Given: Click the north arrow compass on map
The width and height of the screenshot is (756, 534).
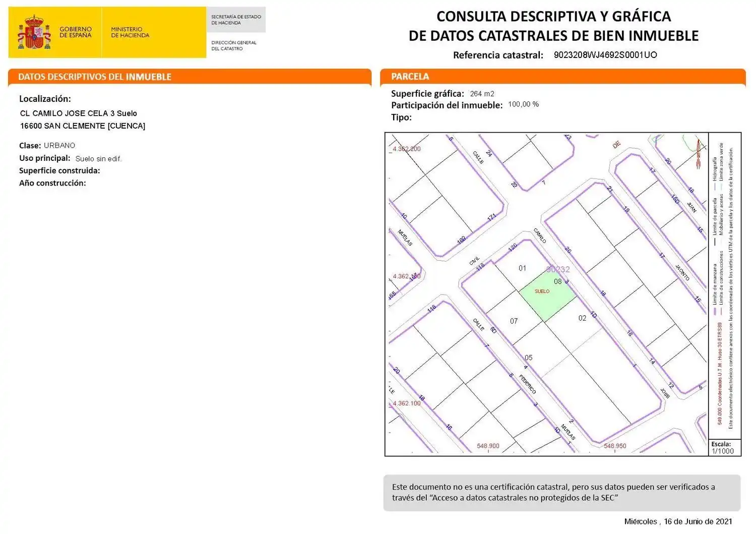Looking at the screenshot, I should click(x=699, y=154).
